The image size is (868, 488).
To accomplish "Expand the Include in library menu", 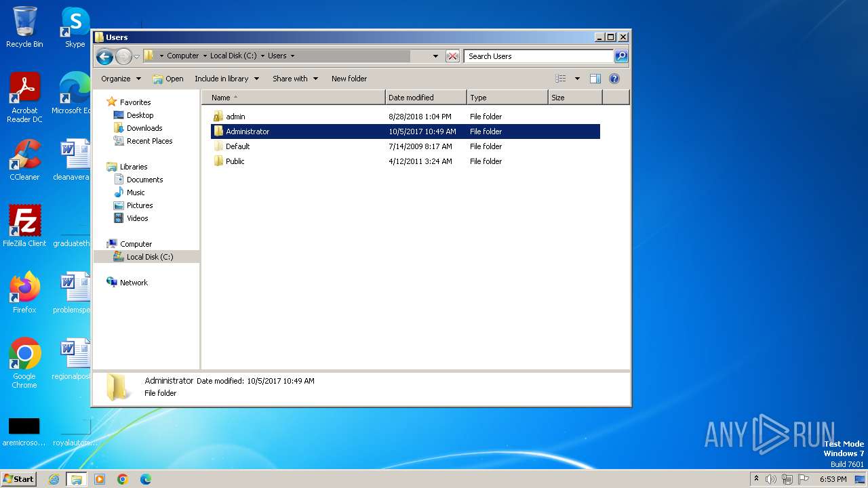I will click(226, 79).
